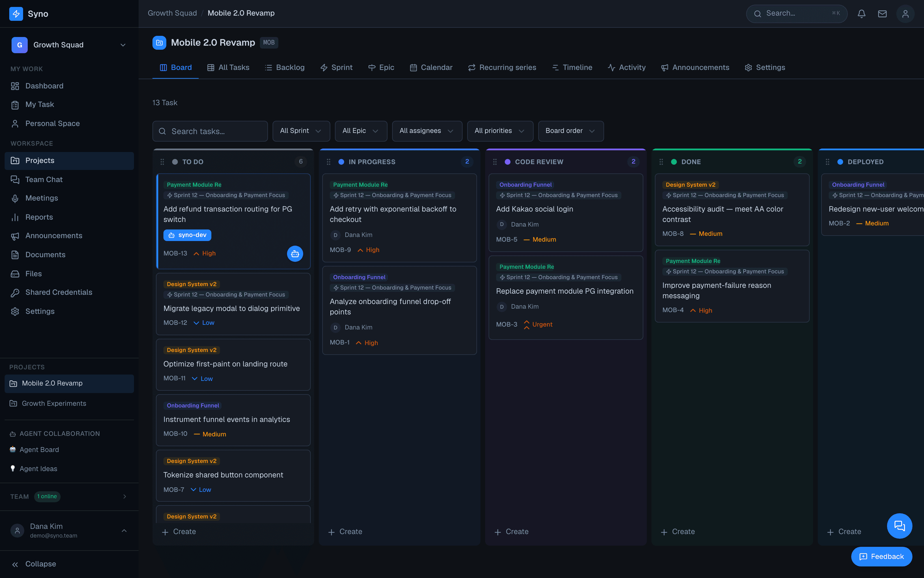Open Team Chat in sidebar
The width and height of the screenshot is (924, 578).
click(69, 179)
